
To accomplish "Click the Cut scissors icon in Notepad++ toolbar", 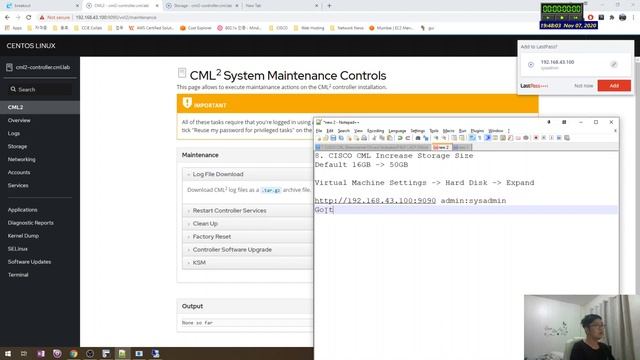I will click(374, 138).
